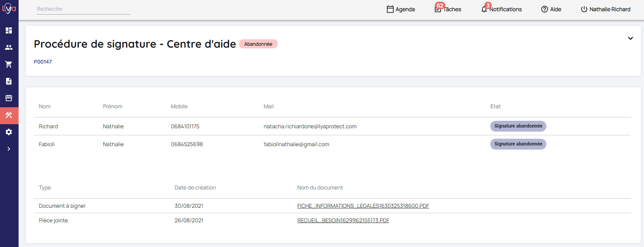Screen dimensions: 644x247
Task: Open the dashboard grid icon in sidebar
Action: click(9, 30)
